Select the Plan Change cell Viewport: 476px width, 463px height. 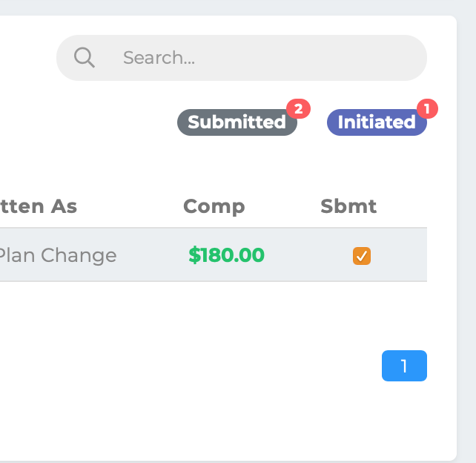[58, 255]
